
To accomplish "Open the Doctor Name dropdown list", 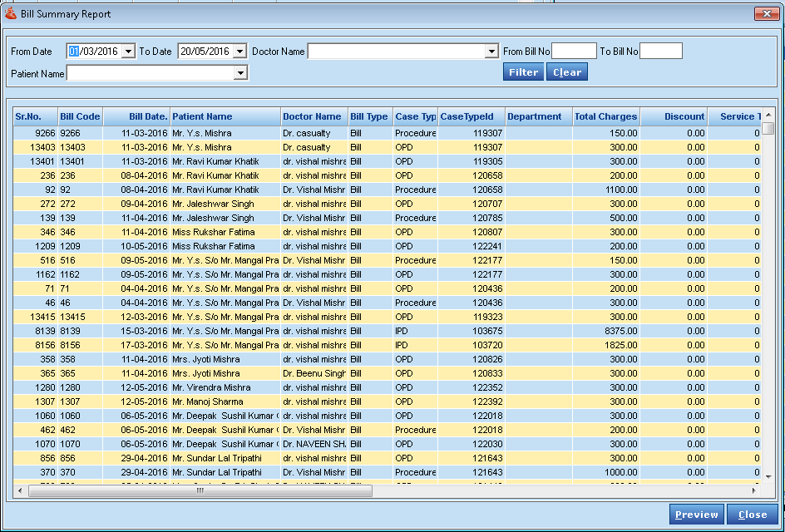I will (491, 52).
